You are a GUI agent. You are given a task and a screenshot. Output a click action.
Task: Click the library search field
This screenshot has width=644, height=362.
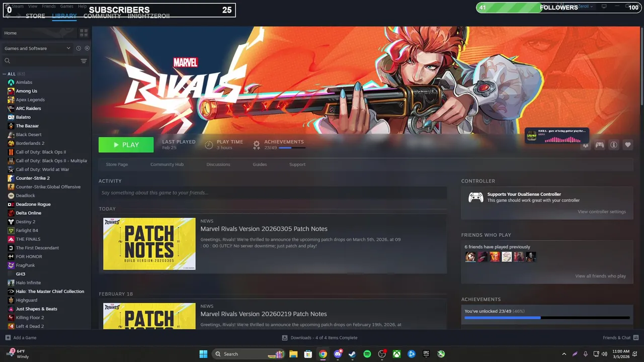point(41,61)
